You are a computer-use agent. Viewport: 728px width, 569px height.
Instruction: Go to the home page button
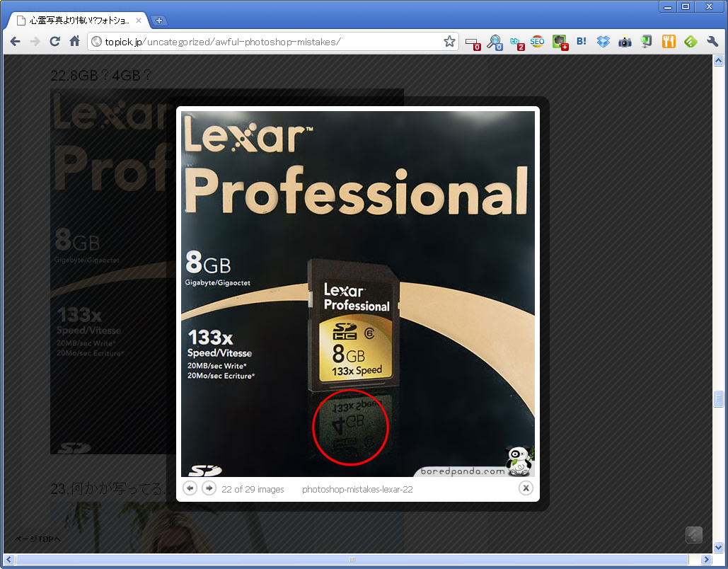pyautogui.click(x=74, y=42)
